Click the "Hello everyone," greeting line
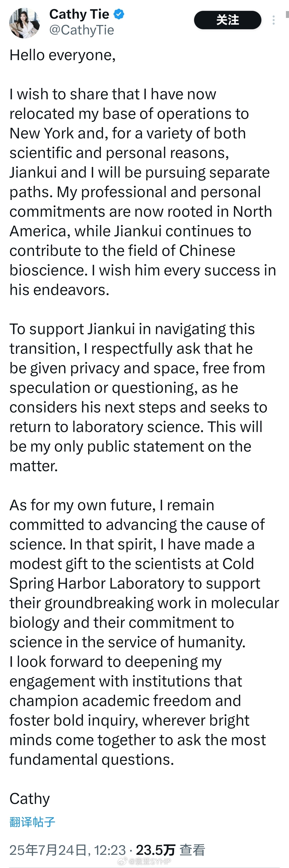 (63, 55)
